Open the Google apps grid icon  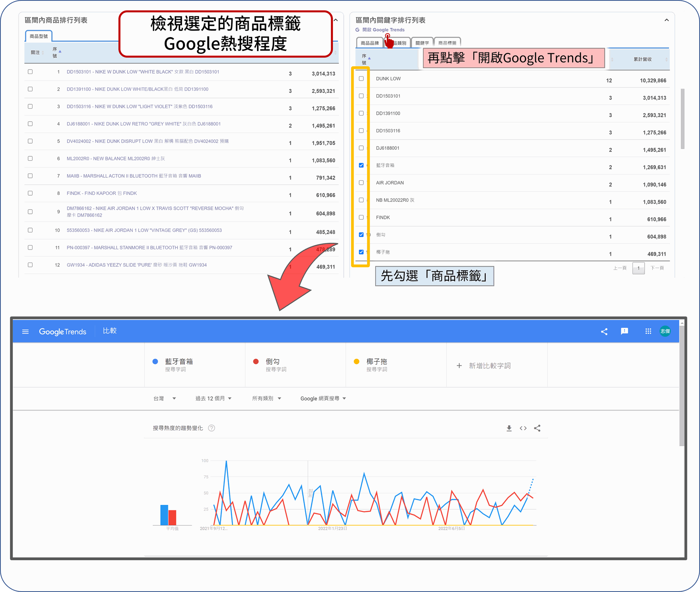pyautogui.click(x=648, y=331)
